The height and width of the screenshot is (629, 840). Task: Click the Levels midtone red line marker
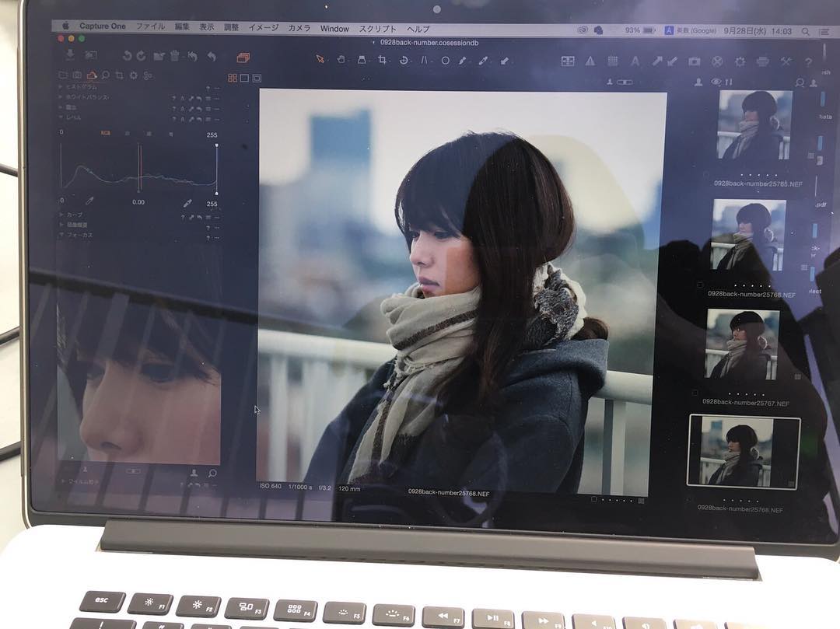139,168
